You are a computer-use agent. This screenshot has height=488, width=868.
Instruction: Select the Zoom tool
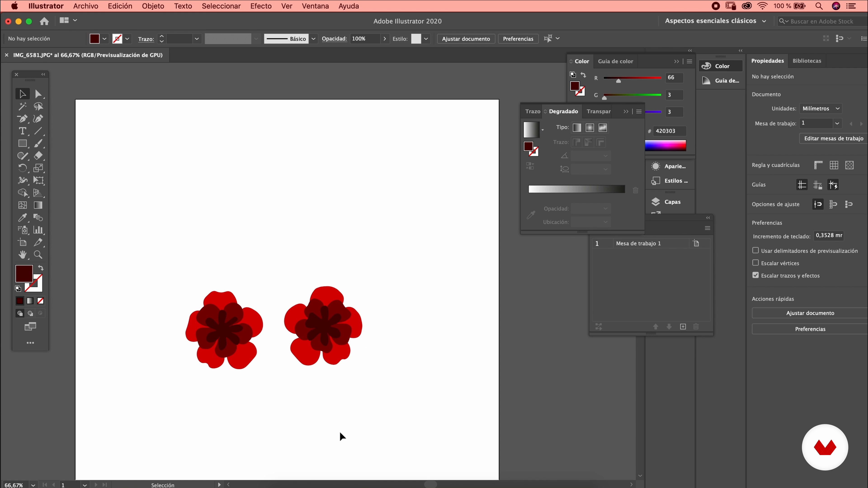coord(38,255)
